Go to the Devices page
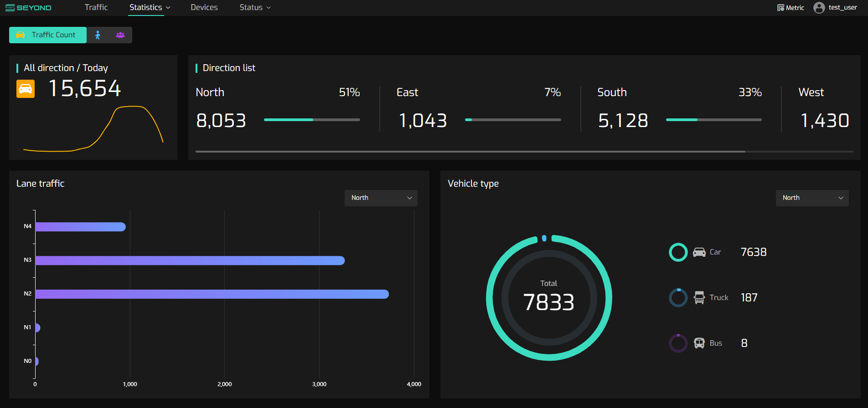Screen dimensions: 868x408 pyautogui.click(x=204, y=8)
